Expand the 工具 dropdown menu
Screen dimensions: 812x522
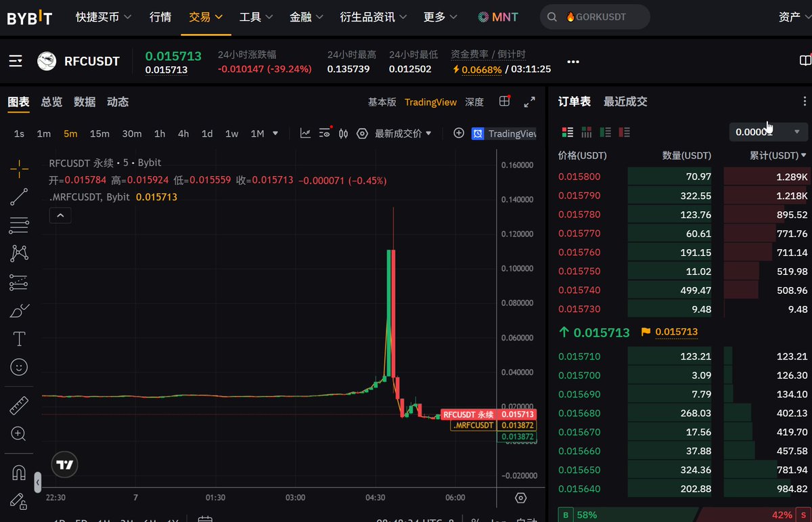click(x=256, y=17)
